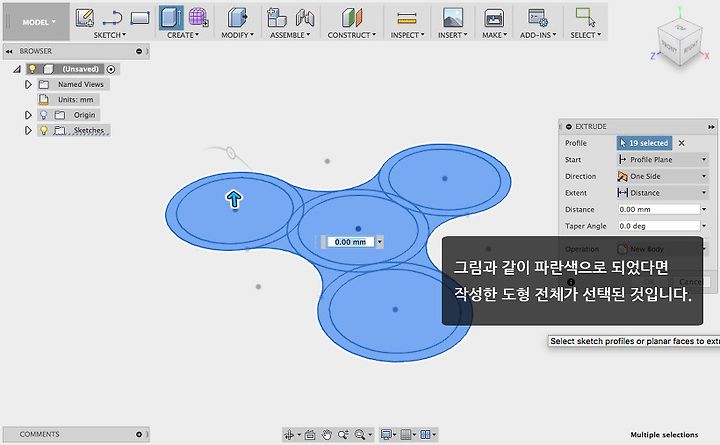Toggle the Origin lightbulb visibility
Image resolution: width=720 pixels, height=445 pixels.
44,115
